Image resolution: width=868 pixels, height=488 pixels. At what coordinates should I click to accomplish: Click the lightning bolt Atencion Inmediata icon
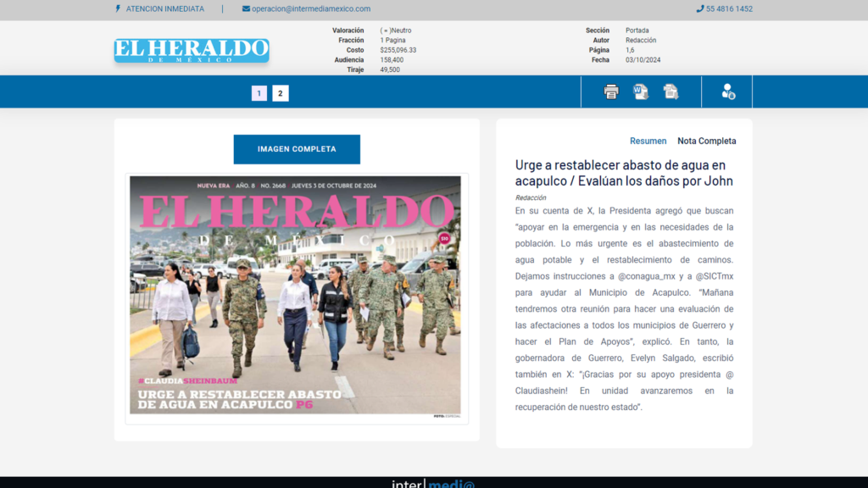[118, 8]
